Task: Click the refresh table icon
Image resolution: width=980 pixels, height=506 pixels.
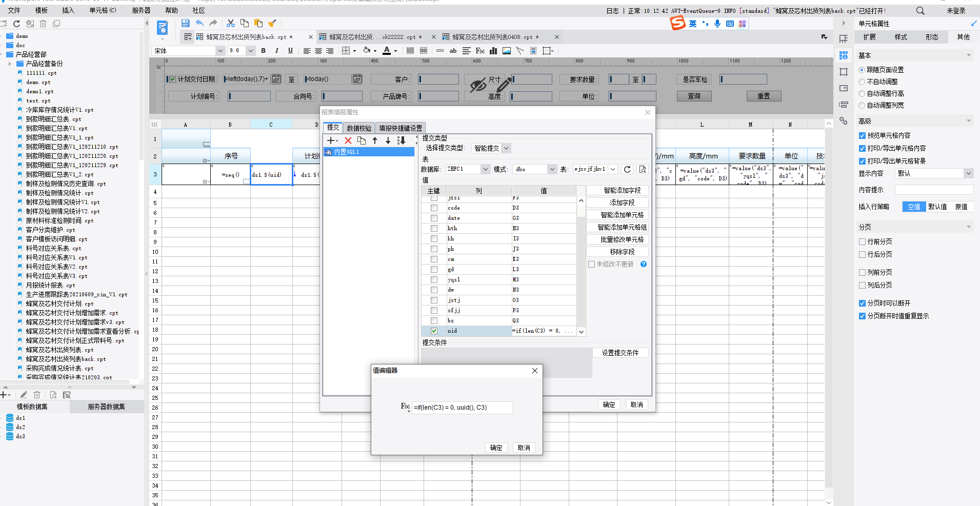Action: coord(627,169)
